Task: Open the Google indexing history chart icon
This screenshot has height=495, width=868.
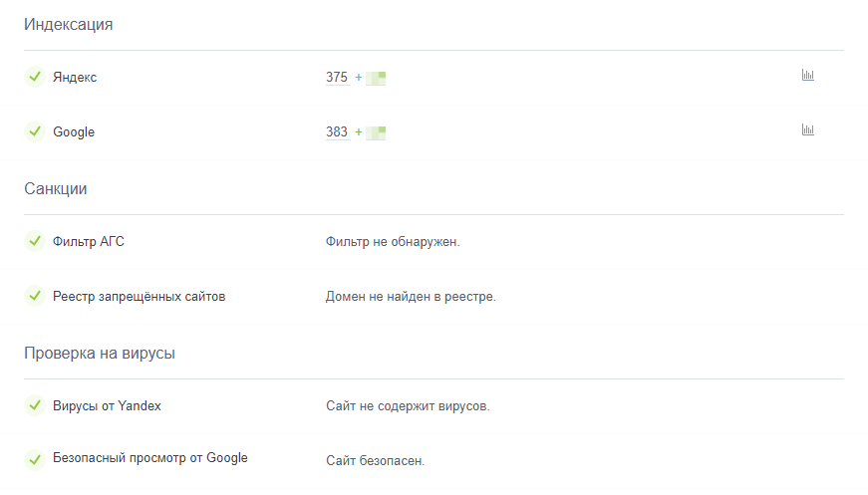Action: 808,130
